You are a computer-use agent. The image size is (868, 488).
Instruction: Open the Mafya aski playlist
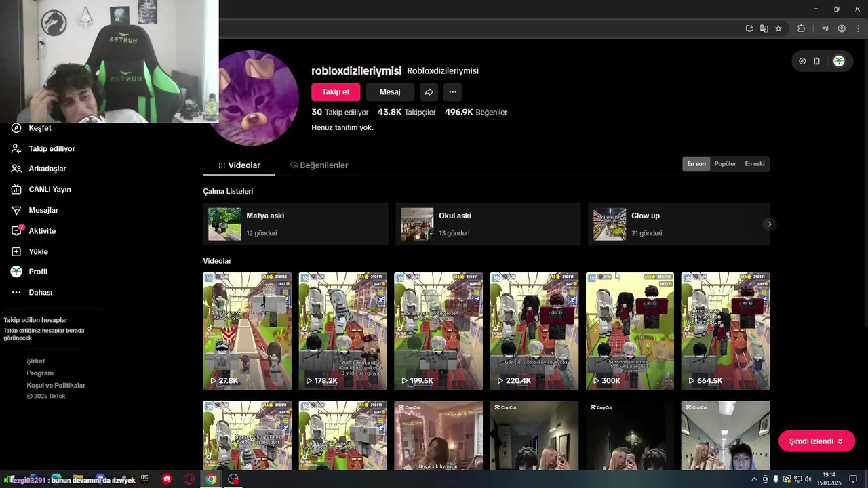296,224
